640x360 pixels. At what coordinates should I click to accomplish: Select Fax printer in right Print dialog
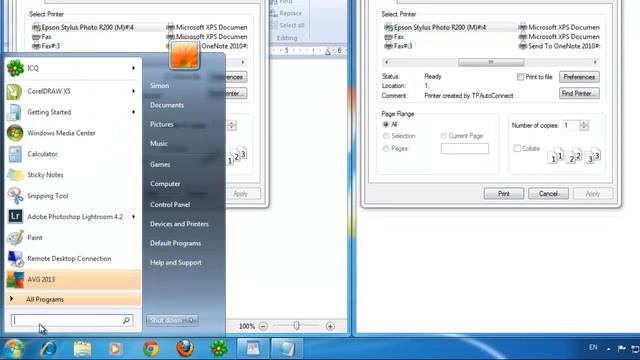(x=394, y=37)
